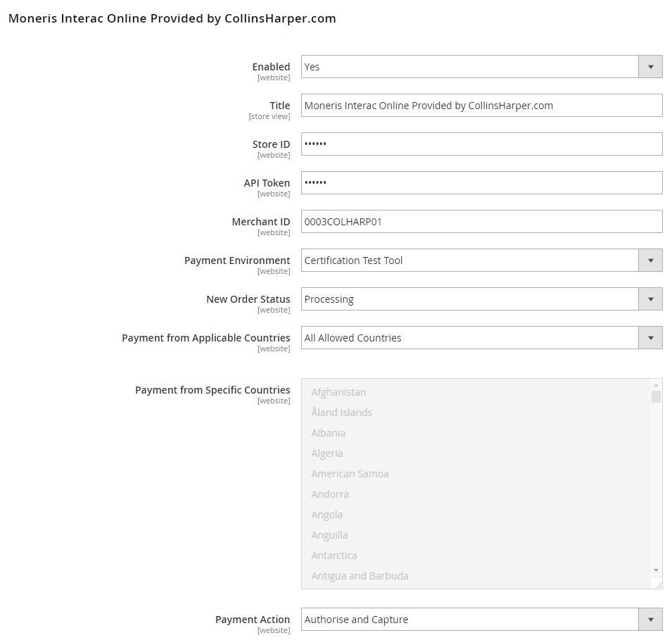Click the API Token field
672x640 pixels.
482,183
